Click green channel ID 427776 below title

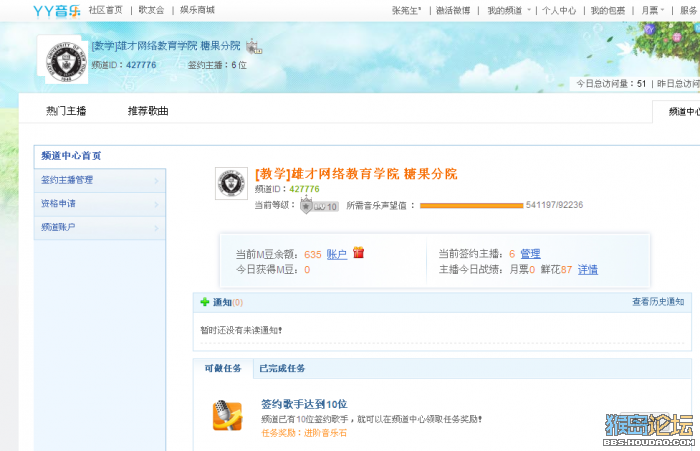304,189
